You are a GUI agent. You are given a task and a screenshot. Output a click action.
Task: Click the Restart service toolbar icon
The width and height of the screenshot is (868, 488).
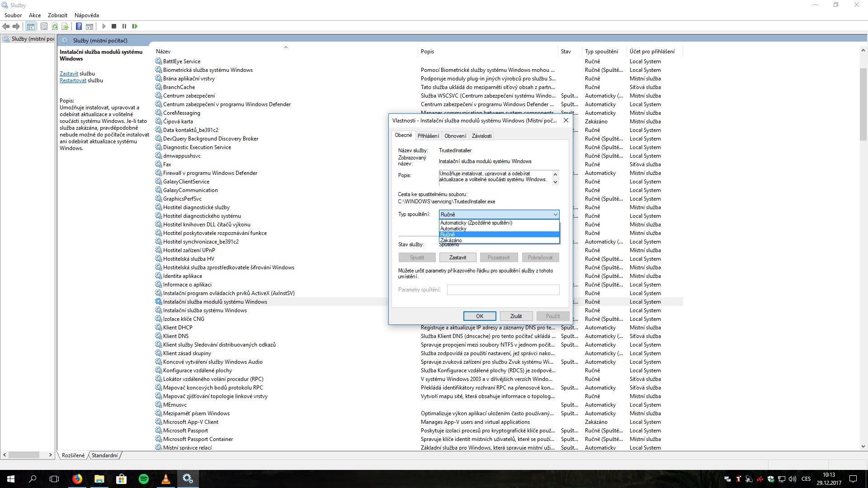135,26
